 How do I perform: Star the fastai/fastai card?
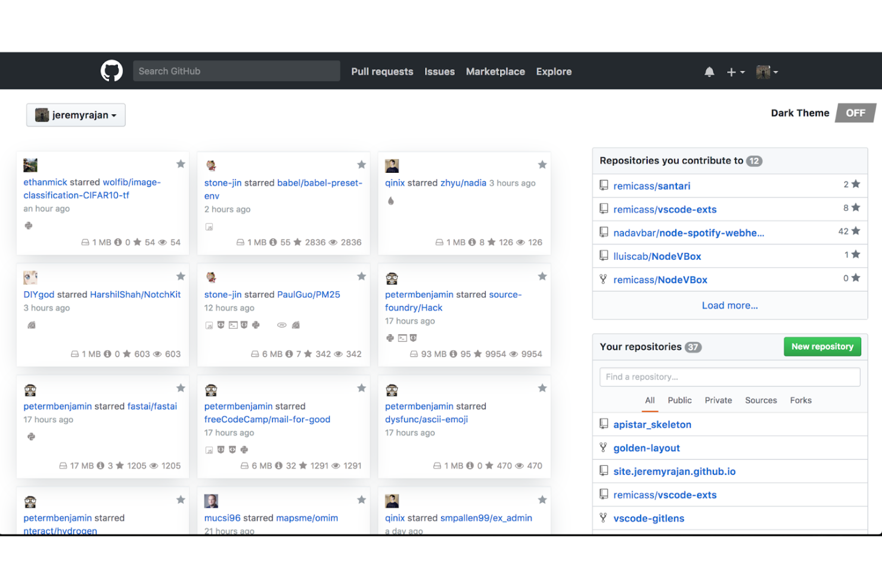point(181,388)
